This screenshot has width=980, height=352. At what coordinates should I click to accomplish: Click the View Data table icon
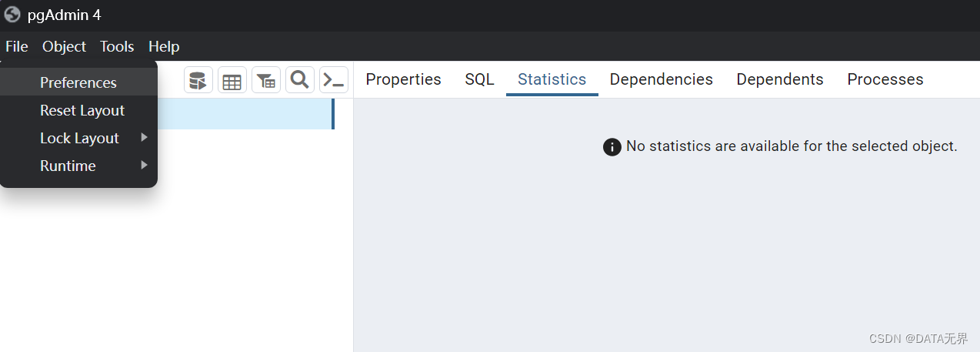[x=232, y=80]
